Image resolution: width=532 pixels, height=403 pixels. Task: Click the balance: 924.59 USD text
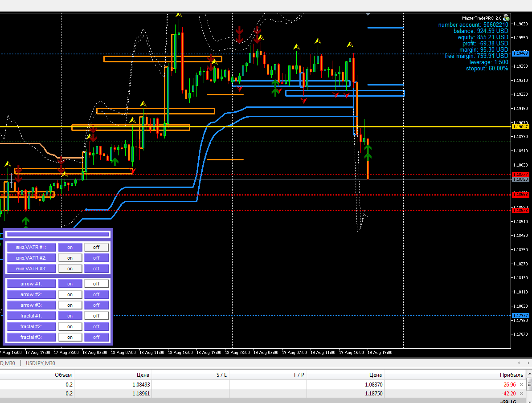[481, 31]
